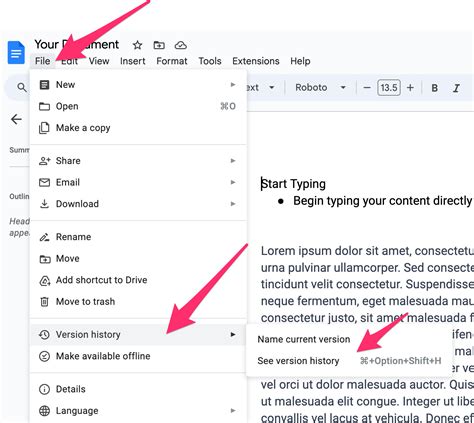The width and height of the screenshot is (474, 423).
Task: Click the Add shortcut to Drive icon
Action: tap(45, 280)
